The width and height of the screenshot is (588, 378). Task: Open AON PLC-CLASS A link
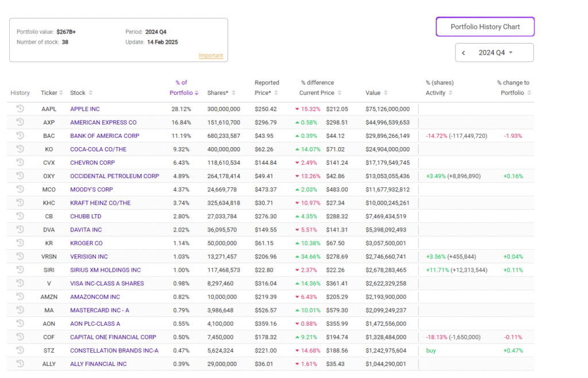point(95,324)
